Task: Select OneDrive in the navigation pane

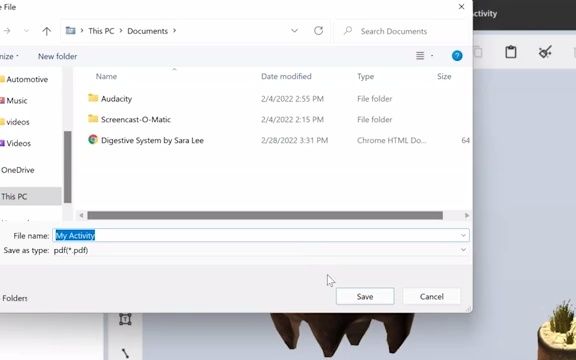Action: pyautogui.click(x=18, y=170)
